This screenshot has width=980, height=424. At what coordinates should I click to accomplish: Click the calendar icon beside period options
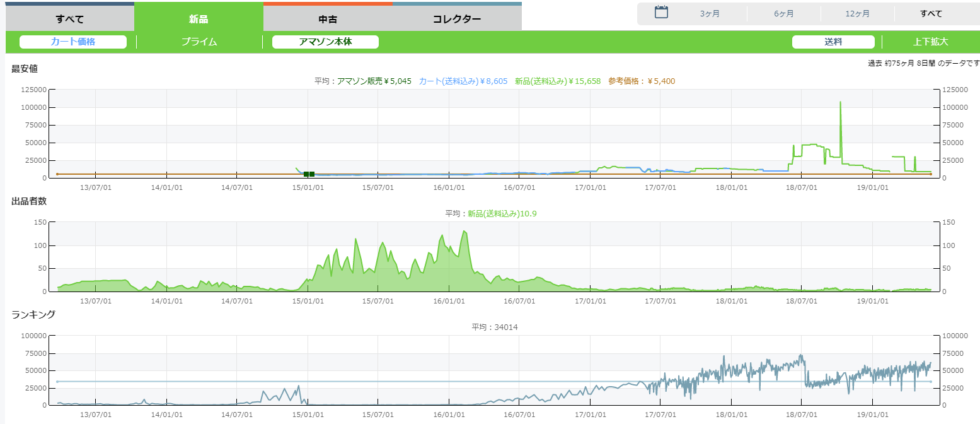tap(661, 12)
